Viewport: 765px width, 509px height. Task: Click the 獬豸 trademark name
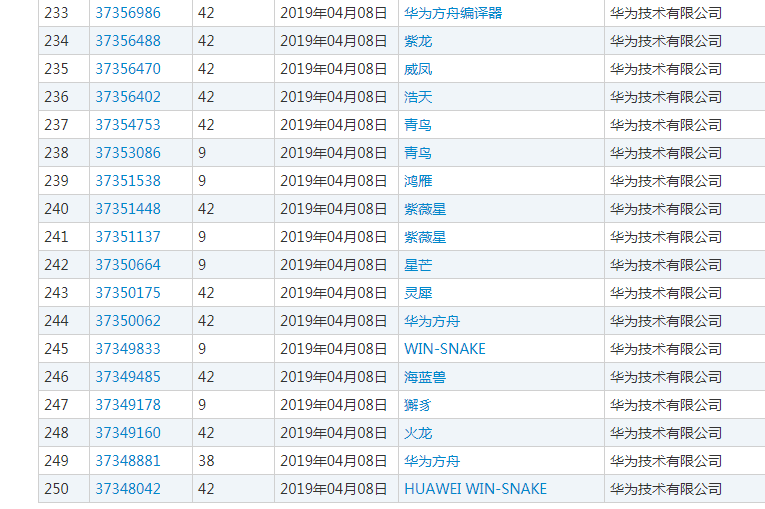418,405
